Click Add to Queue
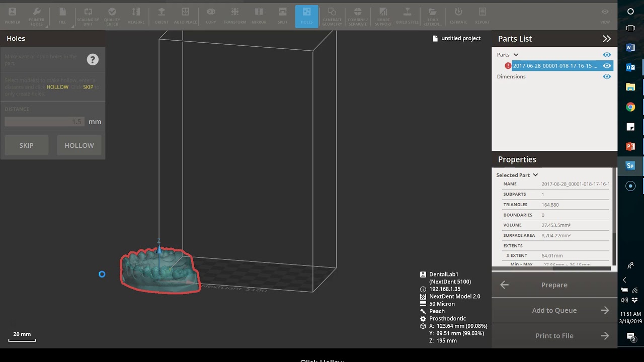Image resolution: width=644 pixels, height=362 pixels. [554, 310]
